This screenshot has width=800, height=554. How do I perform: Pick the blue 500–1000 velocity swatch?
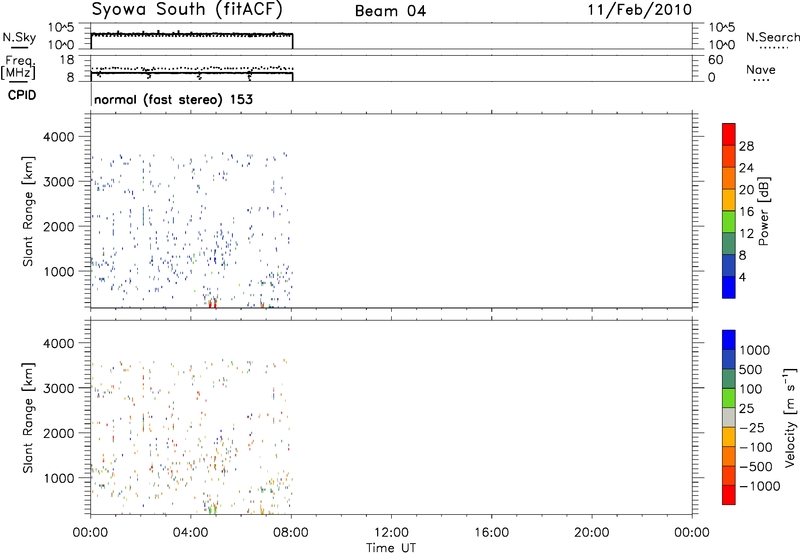pyautogui.click(x=729, y=360)
